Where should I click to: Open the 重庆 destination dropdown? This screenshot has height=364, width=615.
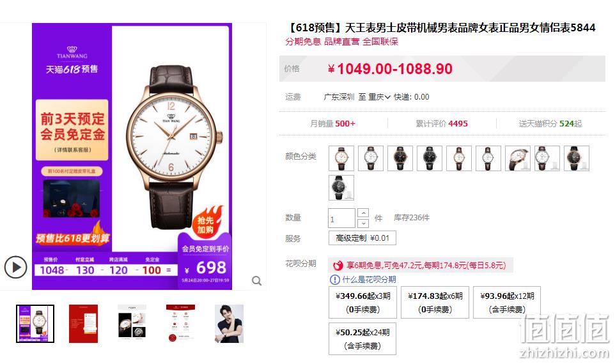pos(379,97)
